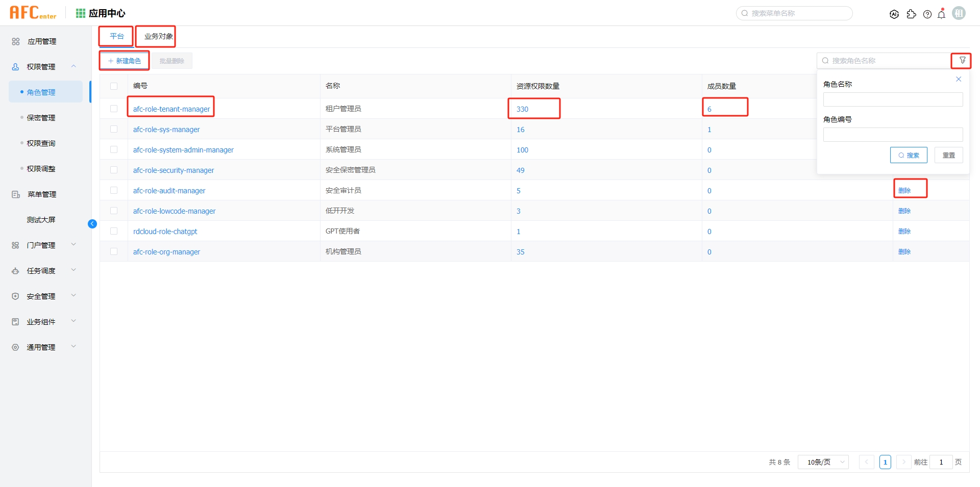980x487 pixels.
Task: Click the plugin puzzle icon in header
Action: [912, 14]
